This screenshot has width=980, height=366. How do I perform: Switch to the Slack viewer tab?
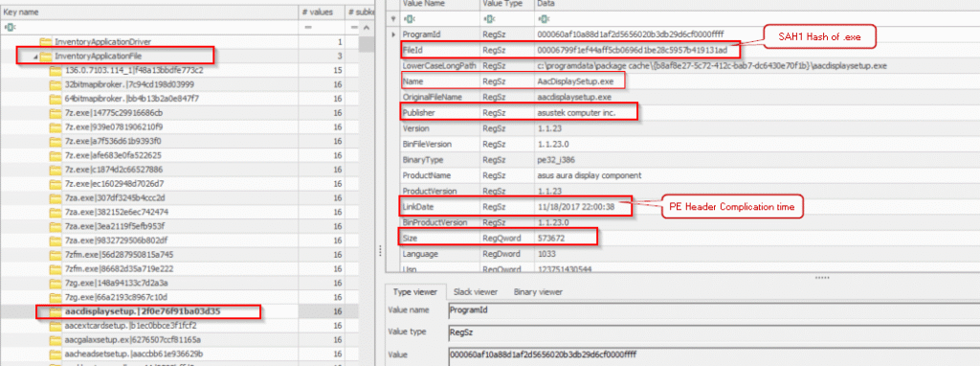(475, 292)
